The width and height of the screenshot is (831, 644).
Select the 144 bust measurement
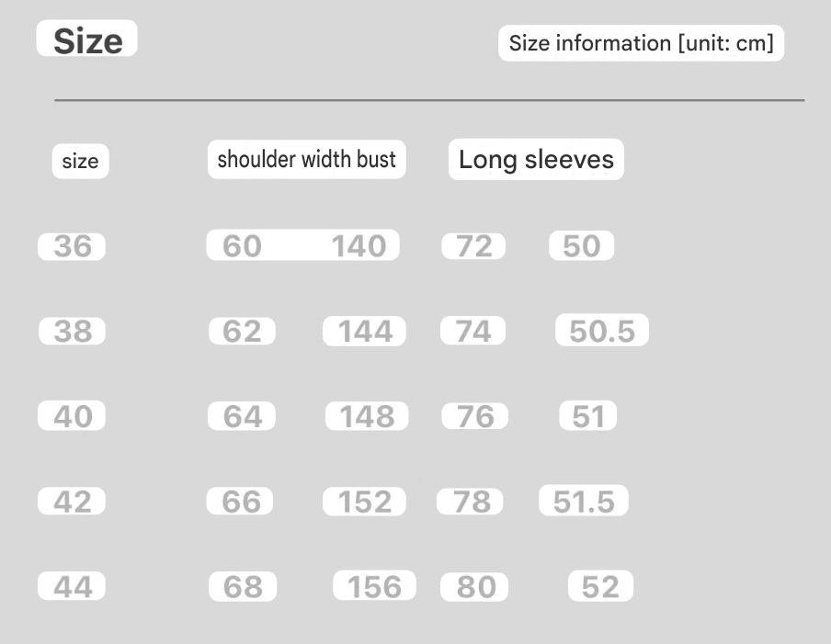click(x=365, y=331)
